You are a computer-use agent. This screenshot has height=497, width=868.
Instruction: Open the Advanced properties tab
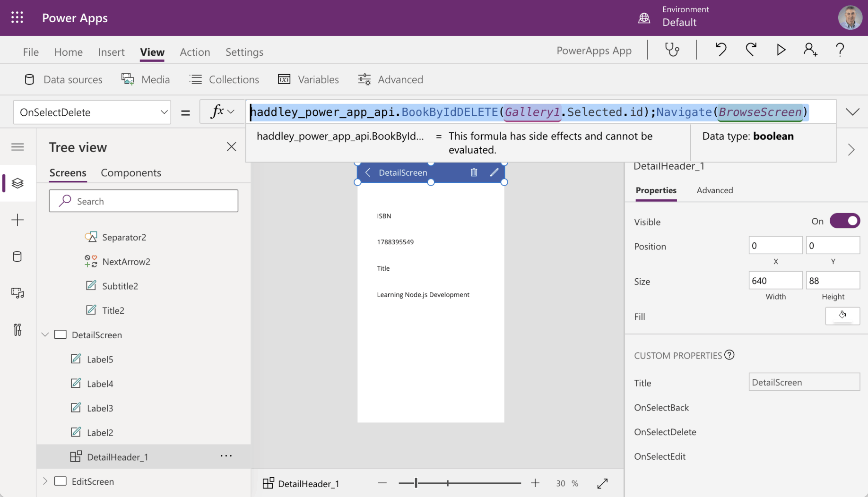pos(714,190)
